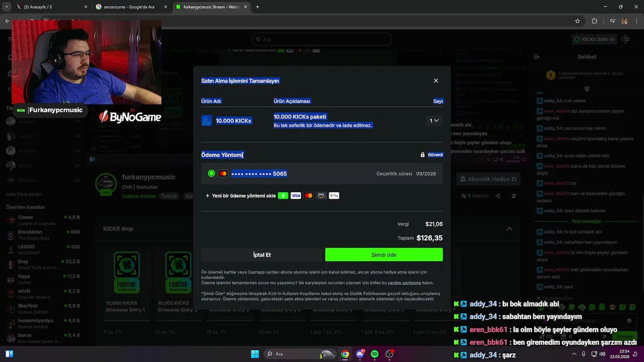Open the volume control in tray
Image resolution: width=644 pixels, height=362 pixels.
[603, 354]
